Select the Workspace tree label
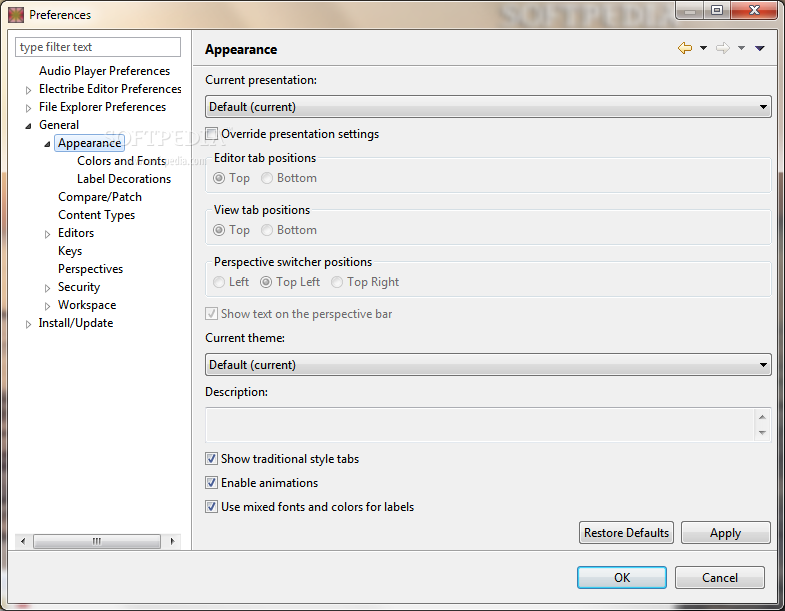Image resolution: width=785 pixels, height=611 pixels. [87, 306]
